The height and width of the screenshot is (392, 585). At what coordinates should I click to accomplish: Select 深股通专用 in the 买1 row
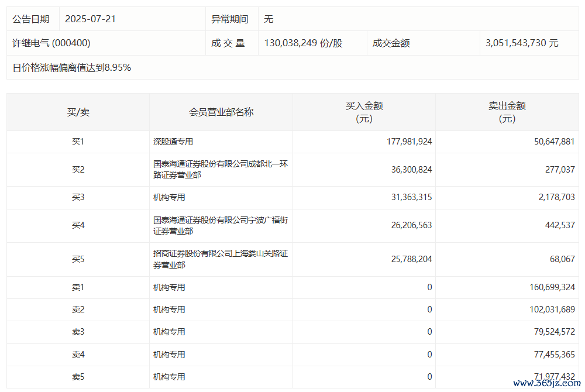[173, 142]
